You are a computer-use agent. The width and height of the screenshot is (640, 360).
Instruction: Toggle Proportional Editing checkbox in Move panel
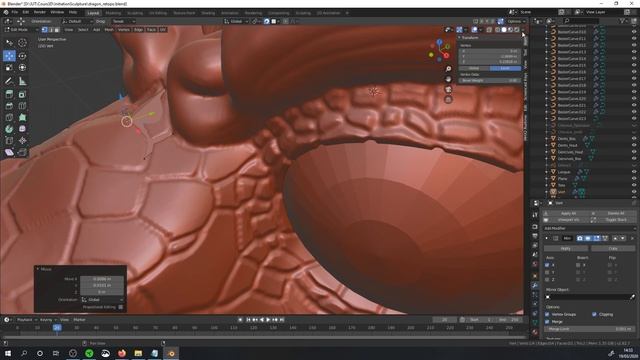[120, 307]
